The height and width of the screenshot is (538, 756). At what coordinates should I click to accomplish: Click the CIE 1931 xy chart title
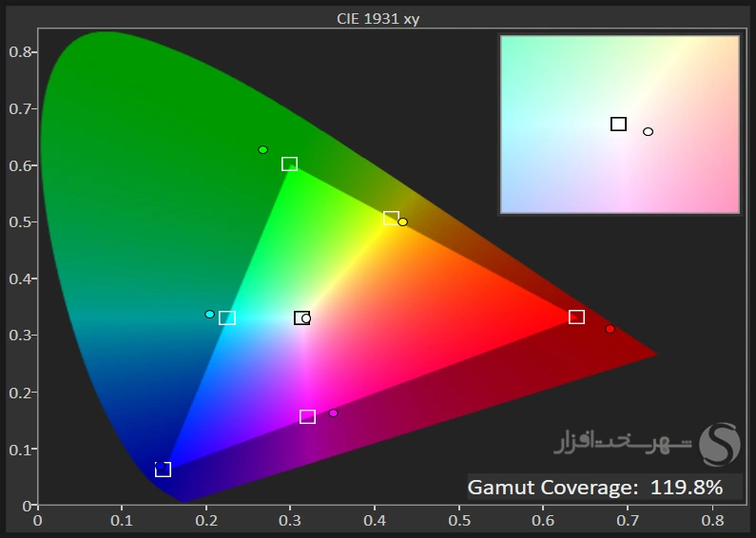point(378,18)
